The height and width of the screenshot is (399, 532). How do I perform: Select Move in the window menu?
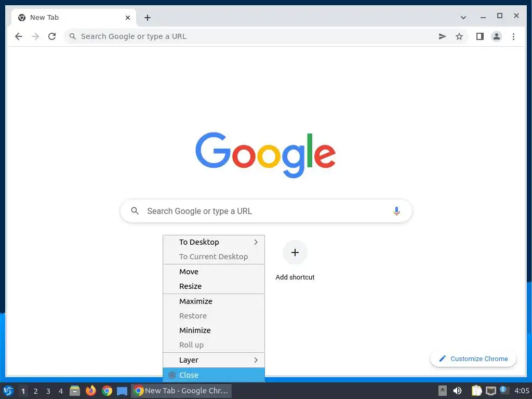[214, 271]
